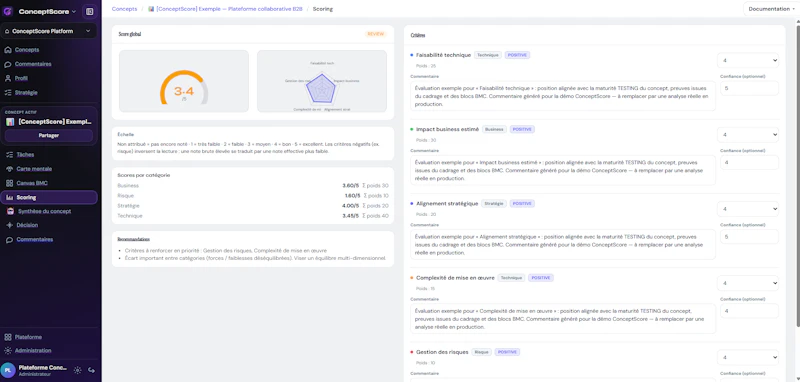Edit the Alignement stratégique comment box

click(x=563, y=244)
